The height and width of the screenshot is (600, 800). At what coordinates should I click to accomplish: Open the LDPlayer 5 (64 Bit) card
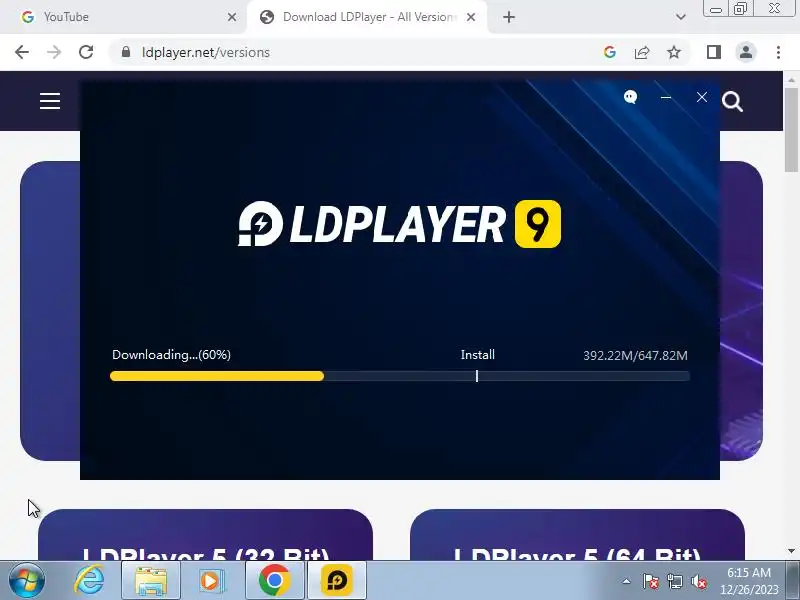point(577,535)
